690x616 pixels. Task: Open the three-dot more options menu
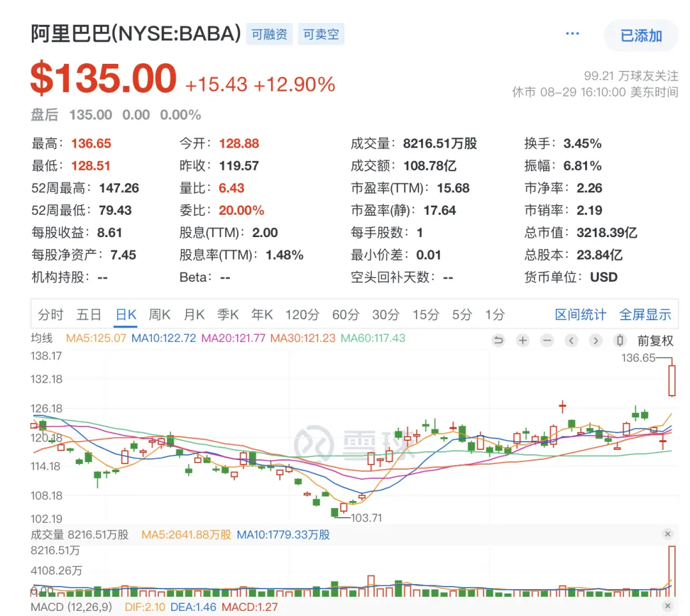(572, 34)
